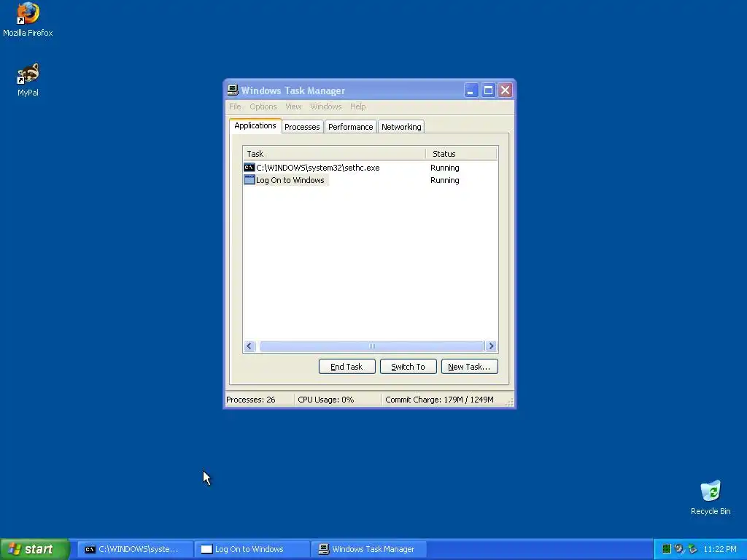747x560 pixels.
Task: Select the Log On to Windows task
Action: coord(290,180)
